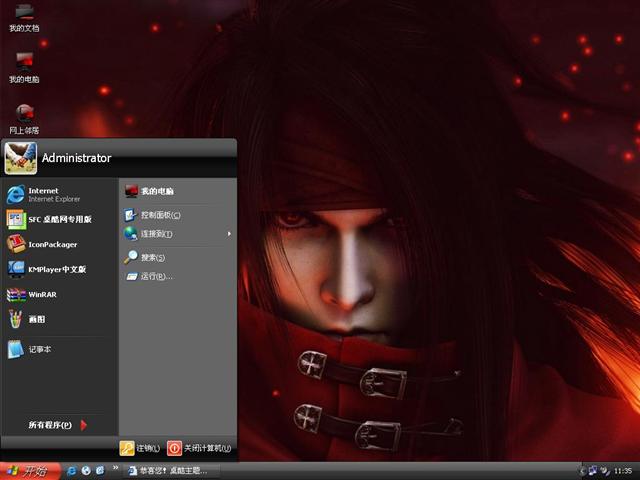Screen dimensions: 640x480
Task: Click the 开始 Start button
Action: click(x=30, y=470)
